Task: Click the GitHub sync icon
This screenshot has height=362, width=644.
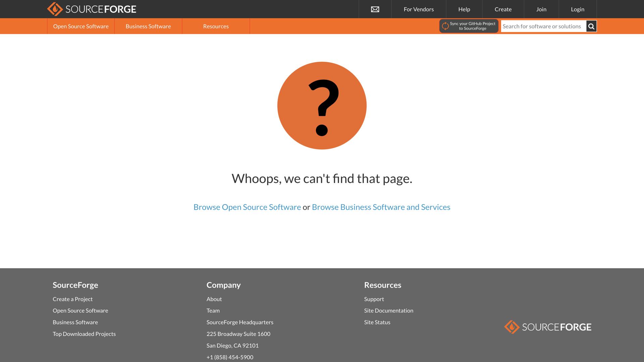Action: coord(445,26)
